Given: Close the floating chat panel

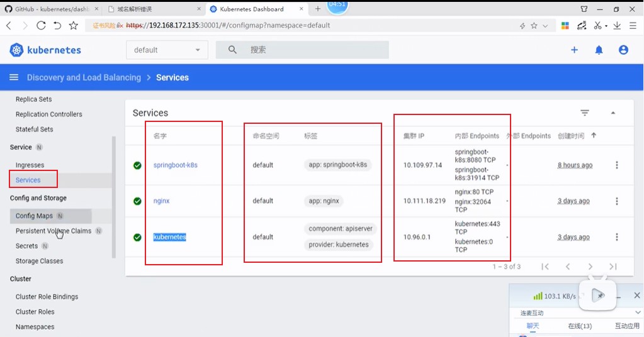Looking at the screenshot, I should 636,295.
